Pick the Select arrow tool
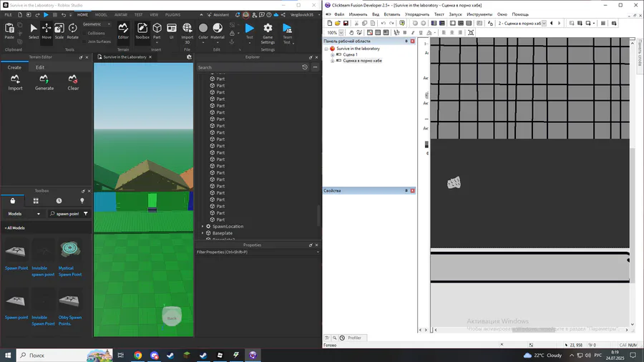This screenshot has width=644, height=362. click(34, 31)
